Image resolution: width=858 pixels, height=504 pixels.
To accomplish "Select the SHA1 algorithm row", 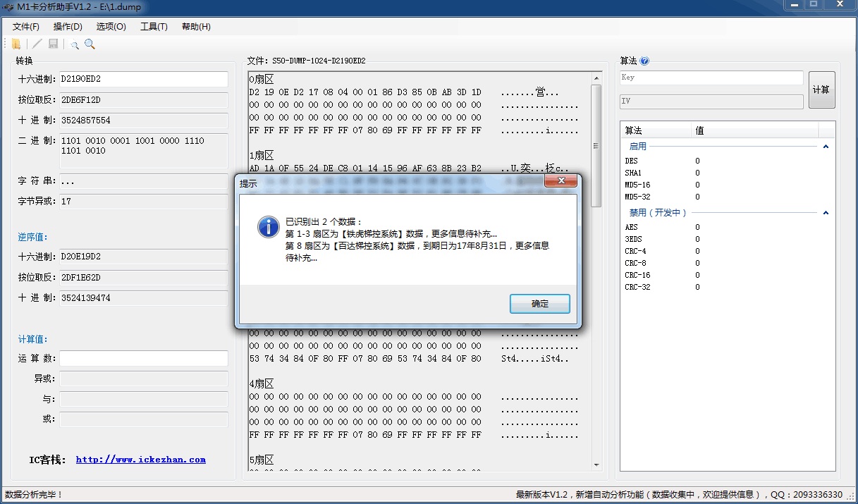I will click(728, 173).
